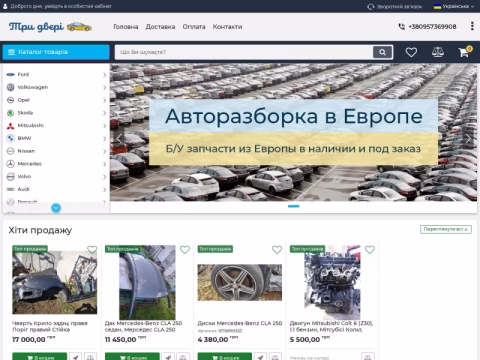Show next banner slide arrow
Image resolution: width=480 pixels, height=360 pixels.
[x=468, y=138]
